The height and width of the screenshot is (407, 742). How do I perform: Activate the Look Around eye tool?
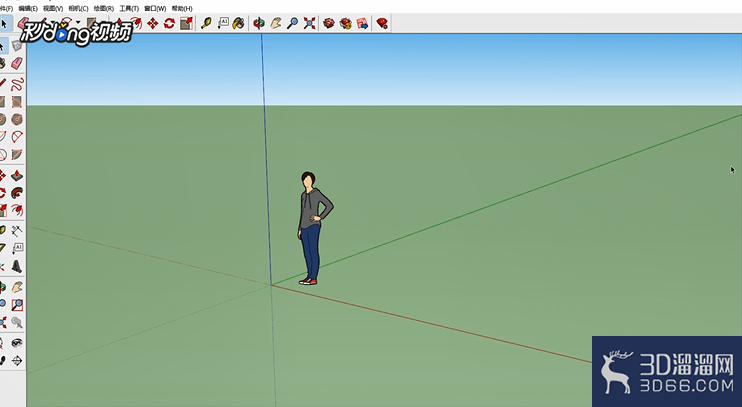pos(17,343)
